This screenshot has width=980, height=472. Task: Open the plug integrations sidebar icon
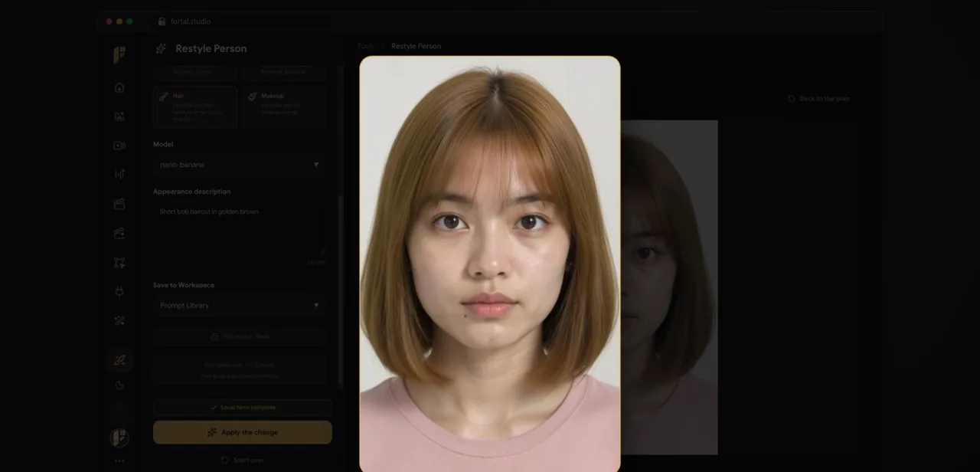click(x=119, y=291)
